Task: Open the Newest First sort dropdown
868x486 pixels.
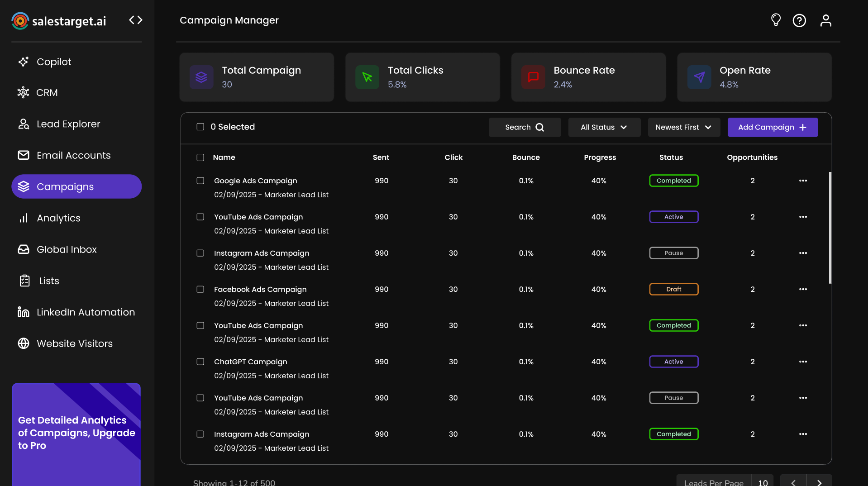Action: click(x=683, y=127)
